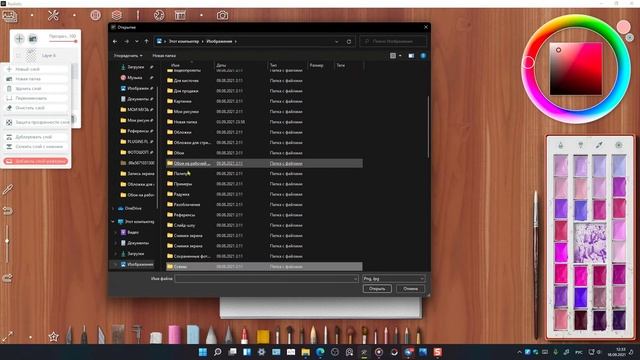The width and height of the screenshot is (640, 360).
Task: Click the folder icon next to the add-layer plus
Action: 33,39
